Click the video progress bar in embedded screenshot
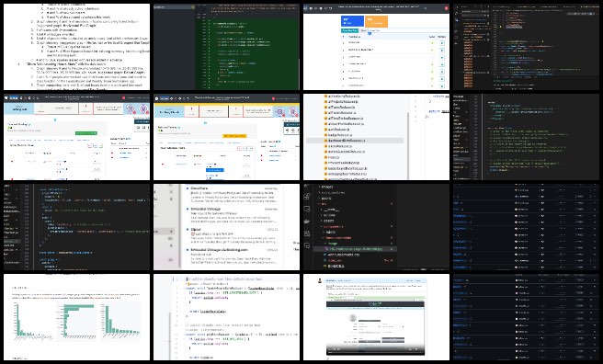This screenshot has height=364, width=603. (375, 352)
